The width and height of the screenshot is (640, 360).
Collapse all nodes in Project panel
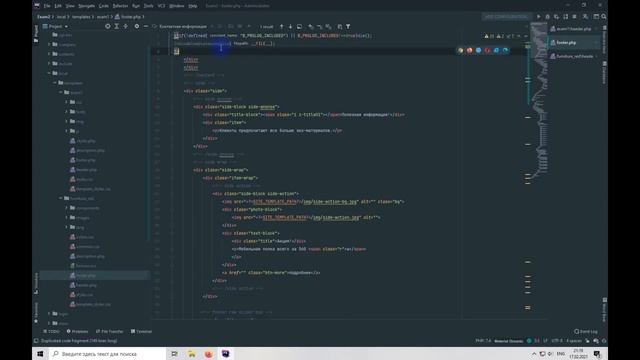tap(126, 26)
